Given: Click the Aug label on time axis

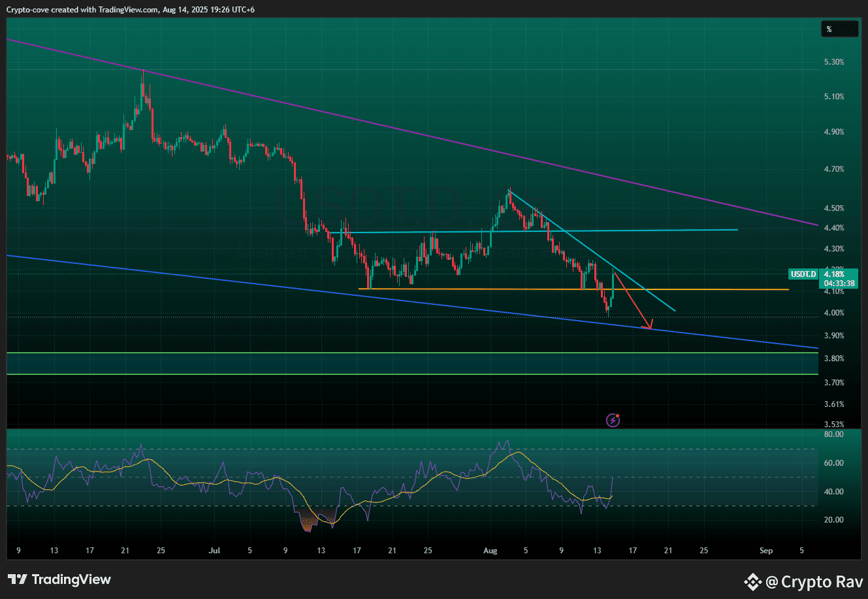Looking at the screenshot, I should tap(491, 551).
